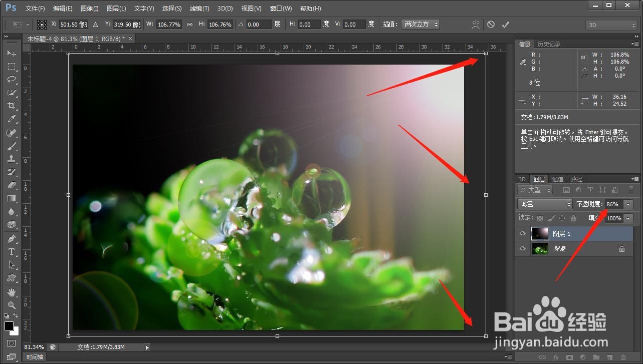Click the reference point location grid

pyautogui.click(x=42, y=24)
